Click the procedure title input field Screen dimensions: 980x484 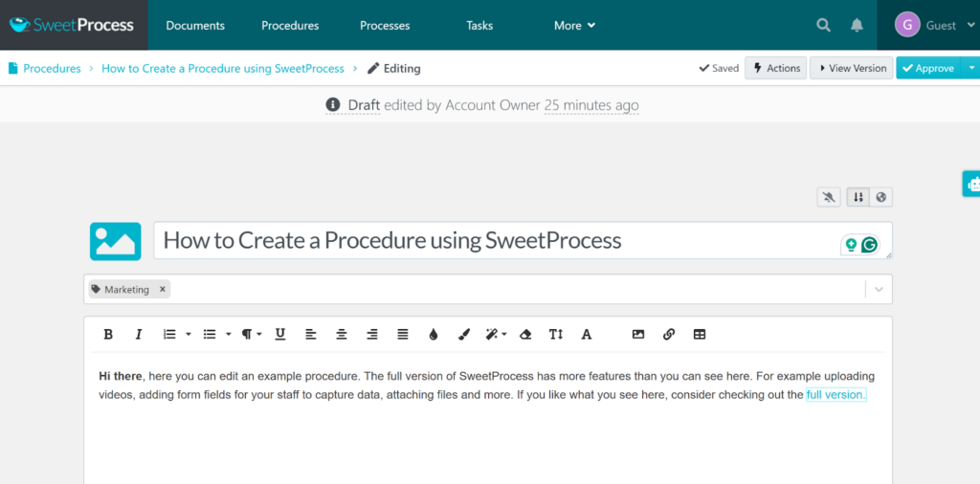tap(498, 240)
